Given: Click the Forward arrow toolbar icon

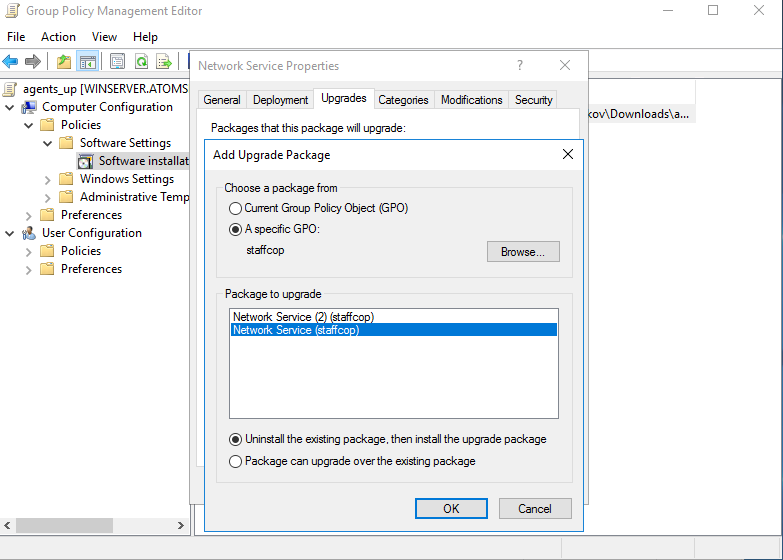Looking at the screenshot, I should click(33, 61).
